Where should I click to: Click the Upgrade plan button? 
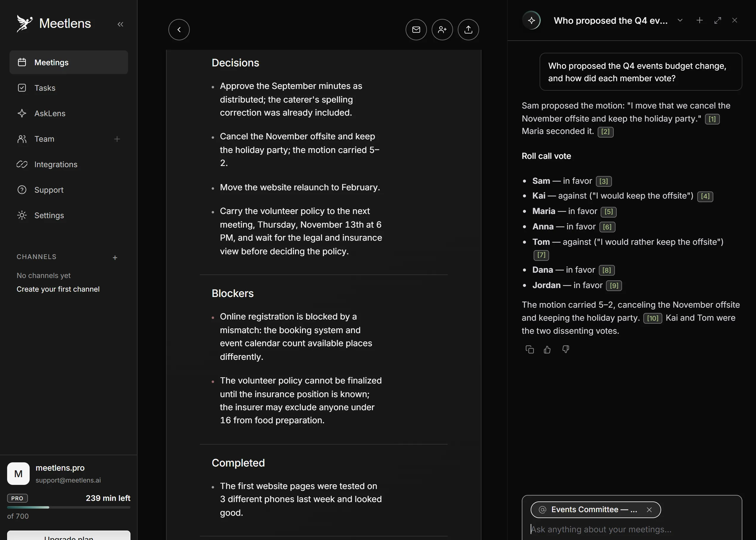click(68, 536)
